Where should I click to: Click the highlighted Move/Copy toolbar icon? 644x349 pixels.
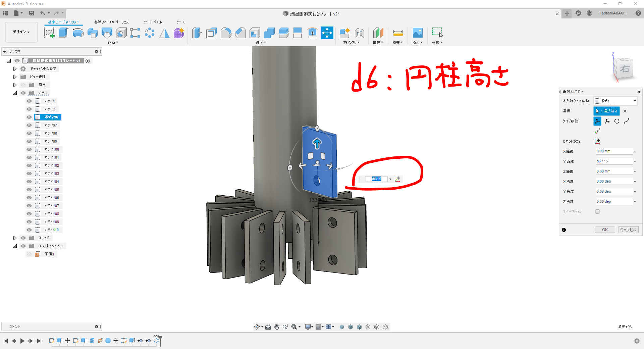pos(327,33)
